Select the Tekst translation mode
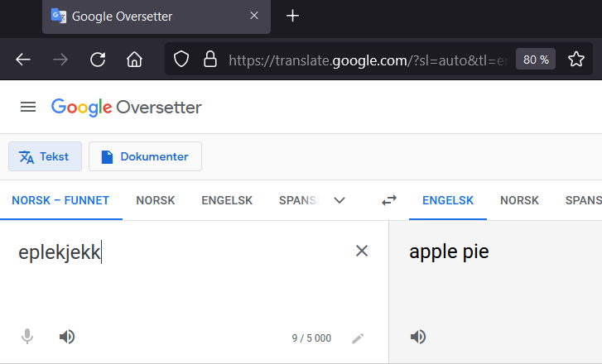602x364 pixels. click(46, 156)
